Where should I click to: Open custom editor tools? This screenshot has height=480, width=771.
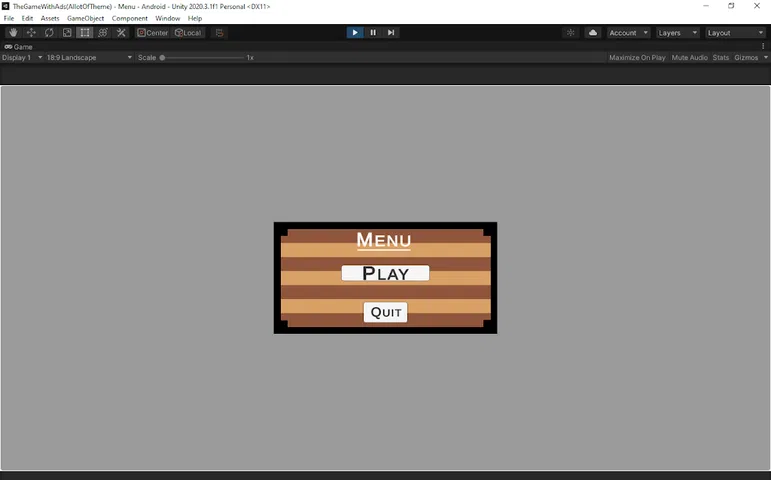point(121,33)
